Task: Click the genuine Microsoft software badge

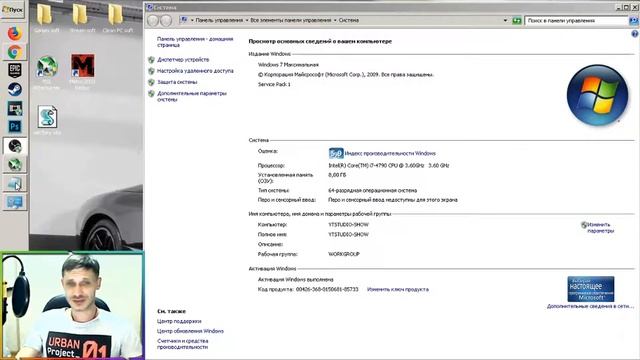Action: coord(591,289)
